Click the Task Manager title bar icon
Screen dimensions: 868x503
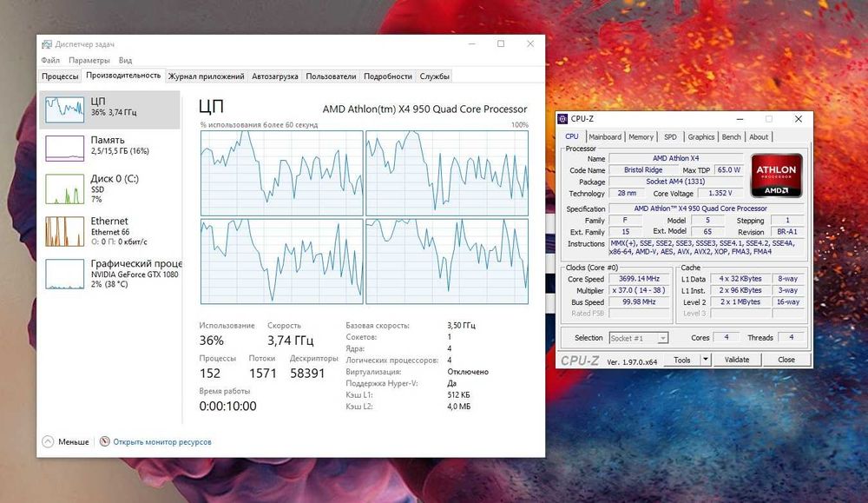pyautogui.click(x=47, y=44)
